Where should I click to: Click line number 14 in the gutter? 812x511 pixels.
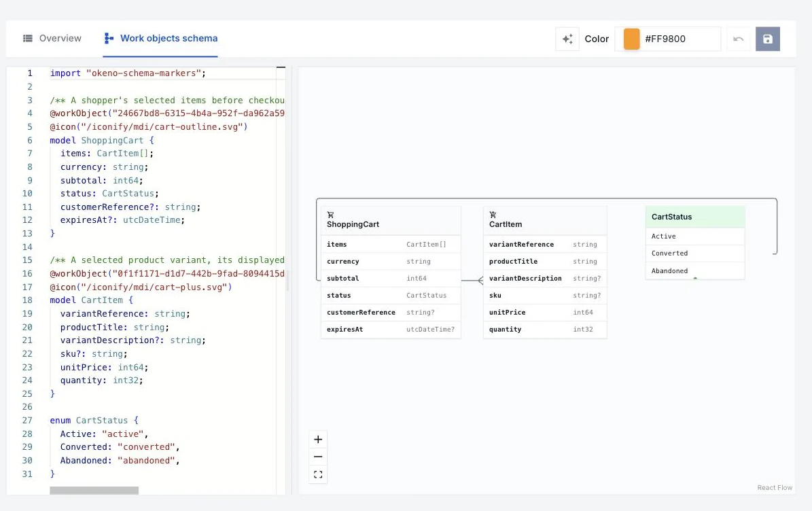[x=27, y=247]
